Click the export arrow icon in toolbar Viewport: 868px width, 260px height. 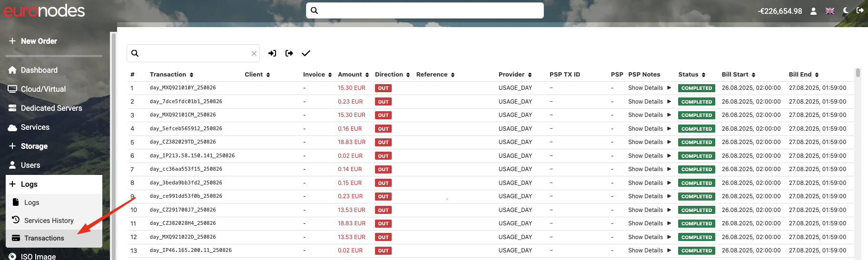tap(289, 53)
